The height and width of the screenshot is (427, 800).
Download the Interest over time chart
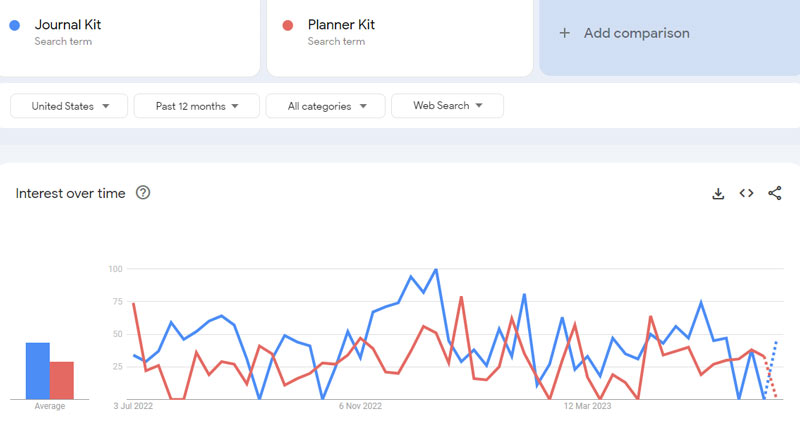point(718,193)
